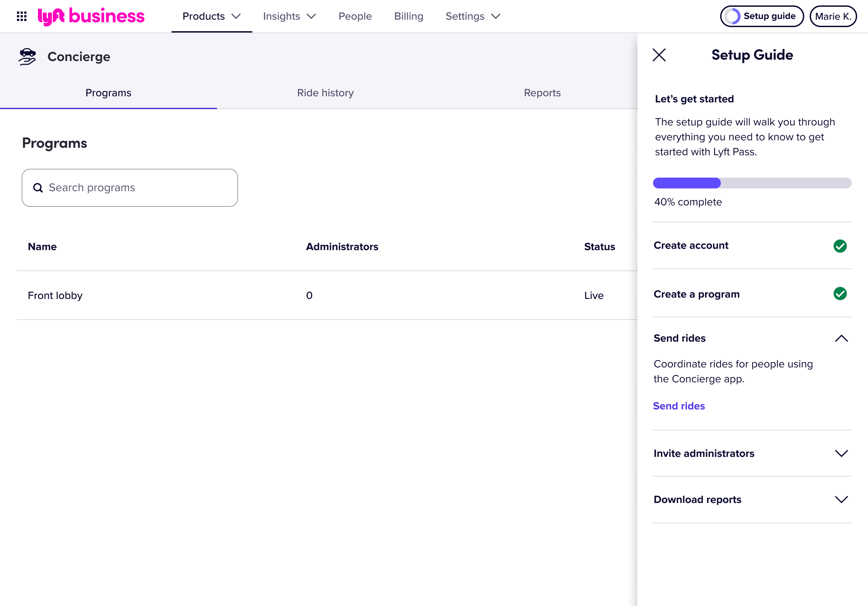Click the Setup guide button
Screen dimensions: 868x606
pyautogui.click(x=762, y=16)
